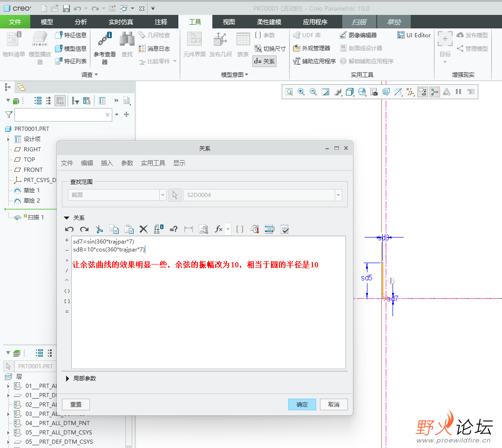Select 草绘 2 in the model tree
502x448 pixels.
point(27,200)
